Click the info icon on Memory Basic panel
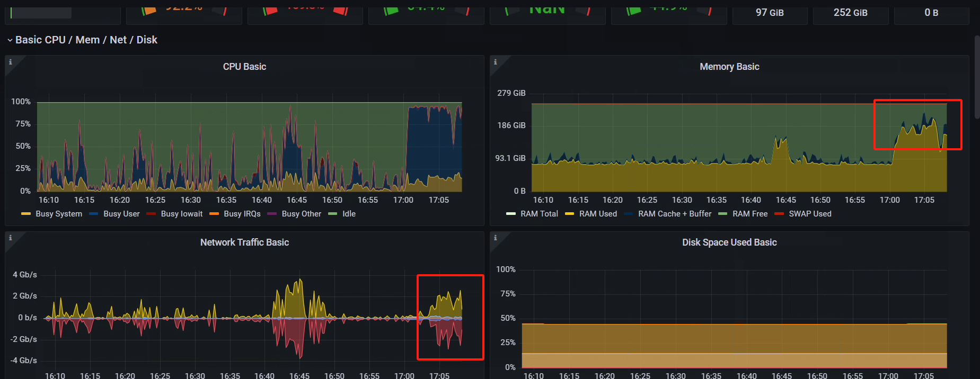Image resolution: width=980 pixels, height=379 pixels. pos(495,62)
